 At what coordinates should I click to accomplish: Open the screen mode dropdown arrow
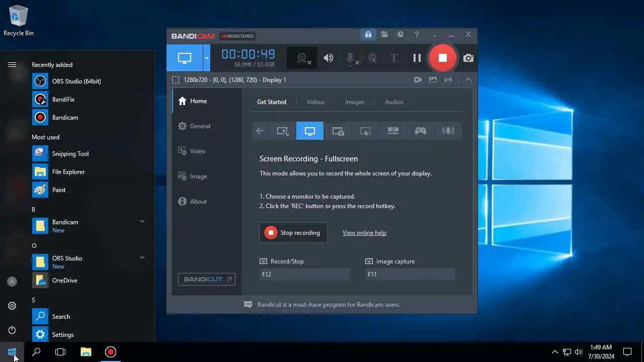click(206, 58)
